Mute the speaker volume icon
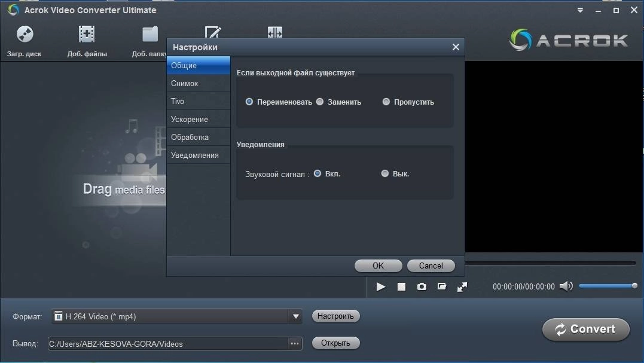The height and width of the screenshot is (363, 644). (566, 286)
